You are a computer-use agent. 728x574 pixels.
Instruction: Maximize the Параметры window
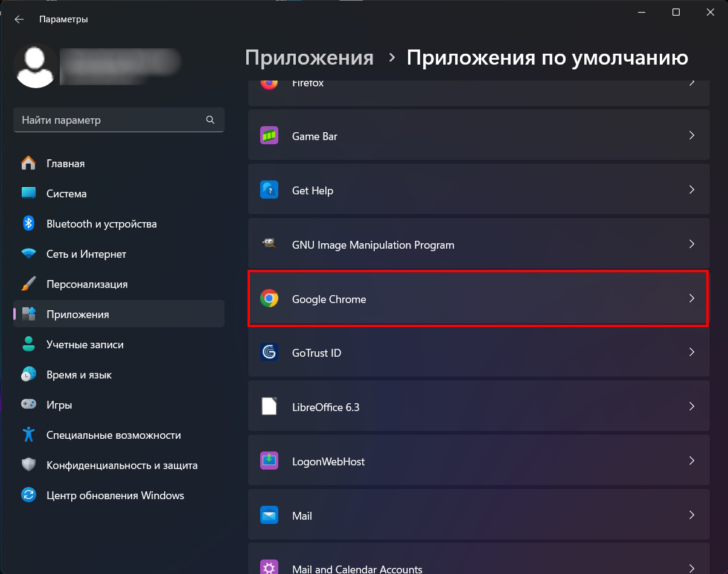click(x=676, y=12)
